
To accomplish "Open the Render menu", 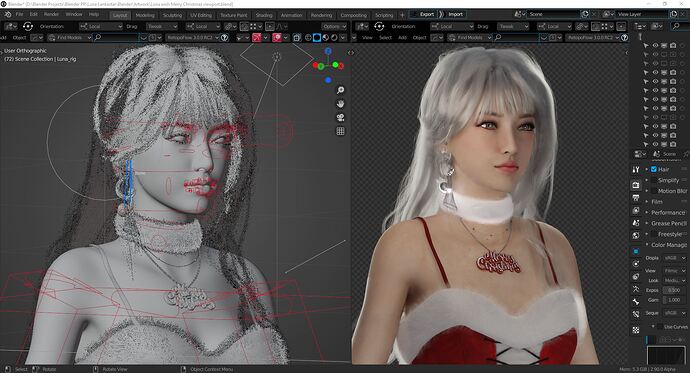I will pyautogui.click(x=51, y=15).
